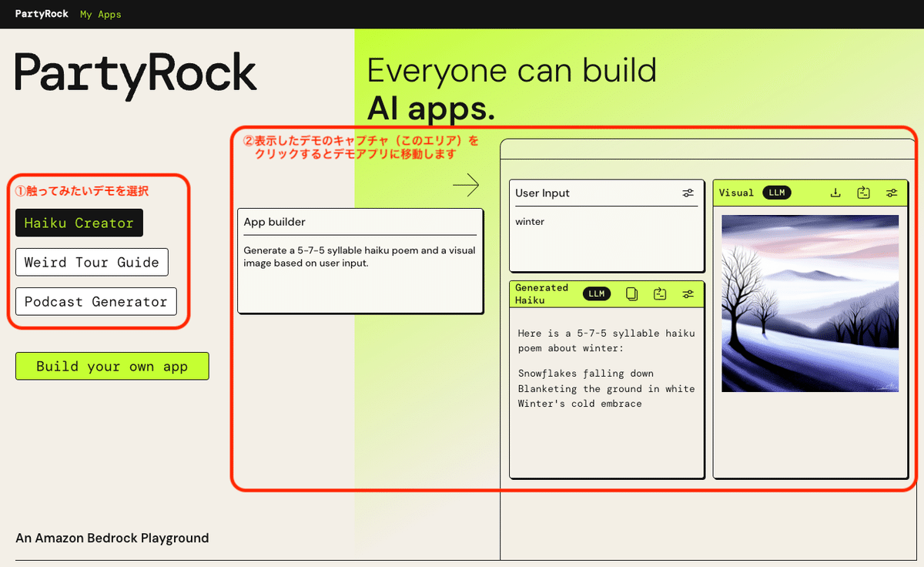Click the line 'Blanketing the ground in white'
This screenshot has height=567, width=924.
click(x=606, y=388)
